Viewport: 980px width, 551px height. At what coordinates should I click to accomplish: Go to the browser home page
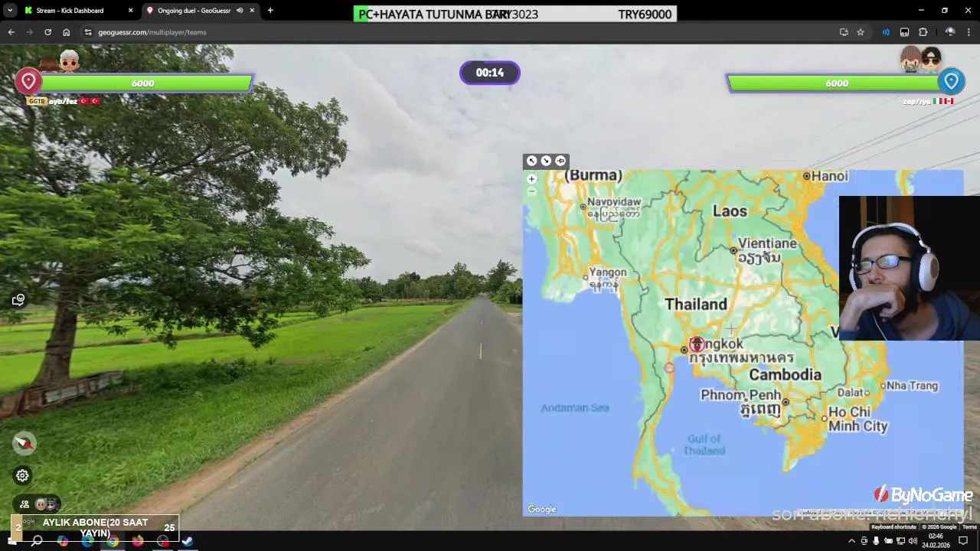[x=67, y=32]
